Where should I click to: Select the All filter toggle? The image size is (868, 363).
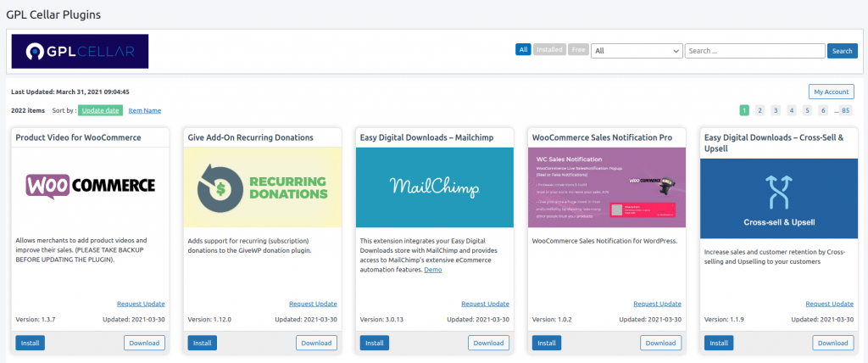[x=523, y=49]
